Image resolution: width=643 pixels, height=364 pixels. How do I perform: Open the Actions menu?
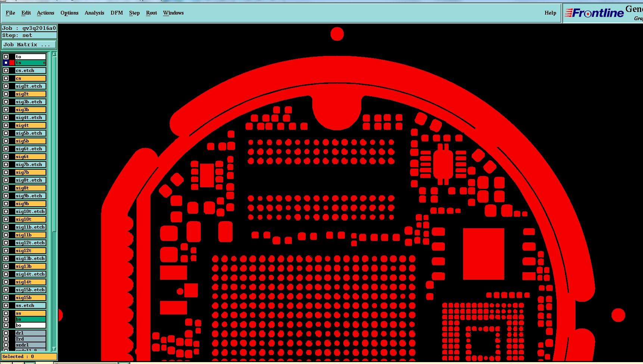click(x=46, y=13)
